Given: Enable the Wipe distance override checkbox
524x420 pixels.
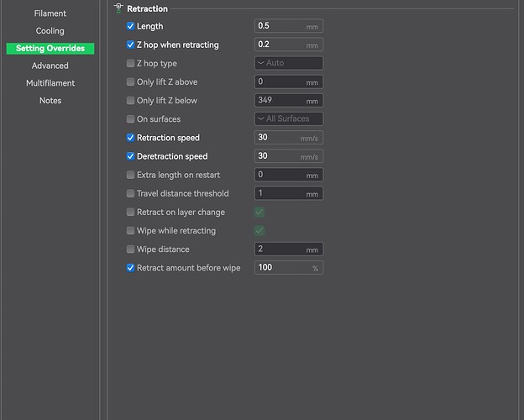Looking at the screenshot, I should (x=130, y=249).
